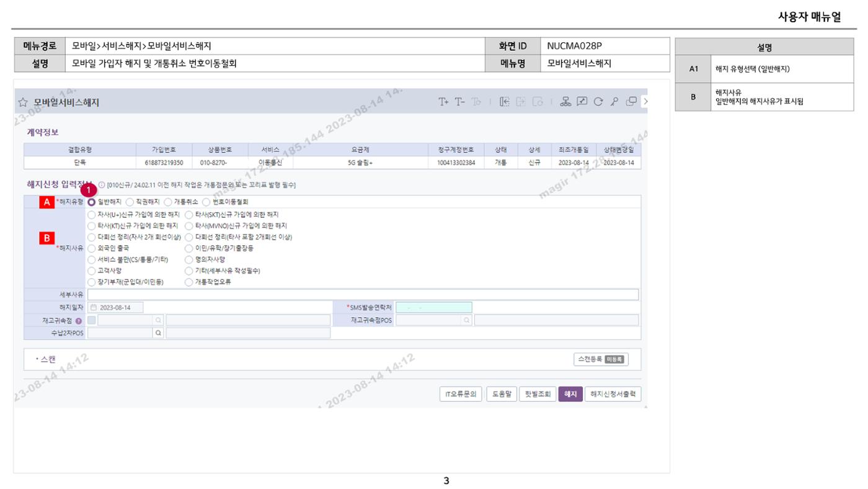868x489 pixels.
Task: Open the 도움말 help button
Action: [x=501, y=394]
